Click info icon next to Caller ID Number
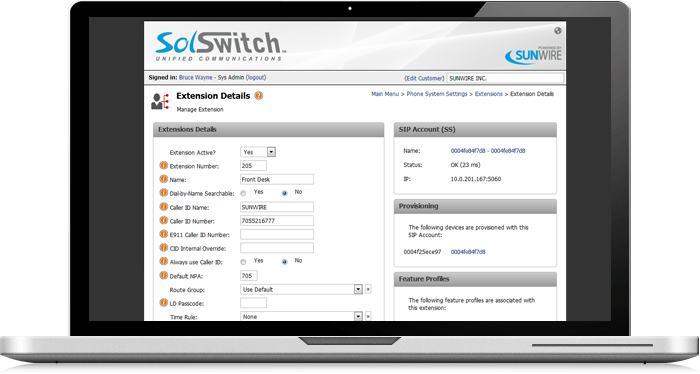Image resolution: width=700 pixels, height=374 pixels. [x=164, y=220]
